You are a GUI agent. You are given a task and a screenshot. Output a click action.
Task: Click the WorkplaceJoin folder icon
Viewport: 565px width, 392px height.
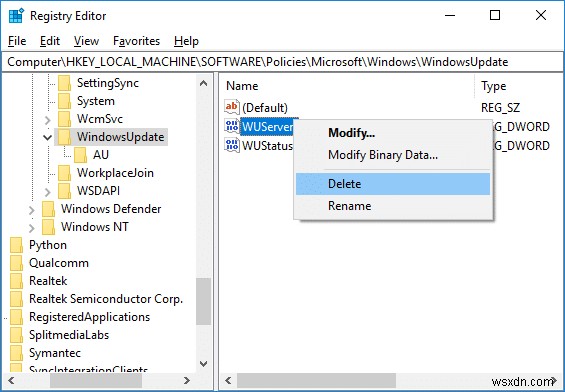pos(65,173)
